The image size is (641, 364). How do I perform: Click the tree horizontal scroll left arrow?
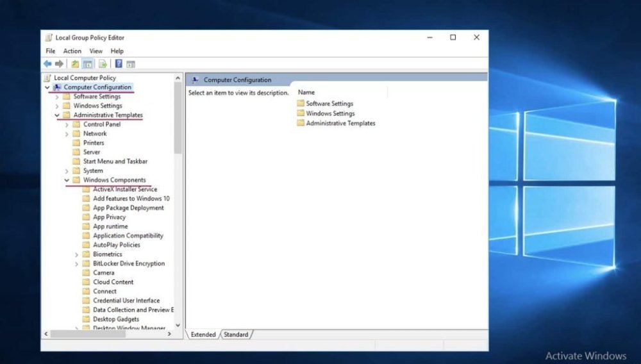point(46,334)
